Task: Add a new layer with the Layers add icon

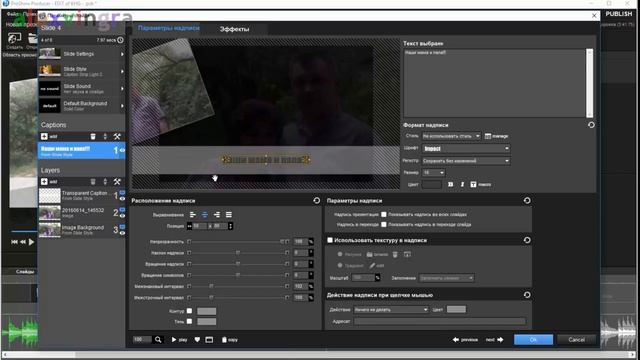Action: click(x=44, y=182)
